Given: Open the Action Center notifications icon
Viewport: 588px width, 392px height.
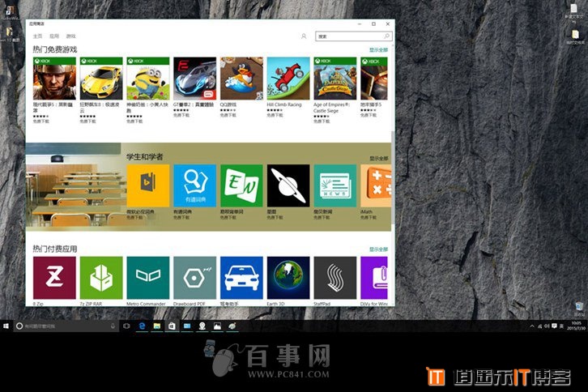Looking at the screenshot, I should click(554, 326).
